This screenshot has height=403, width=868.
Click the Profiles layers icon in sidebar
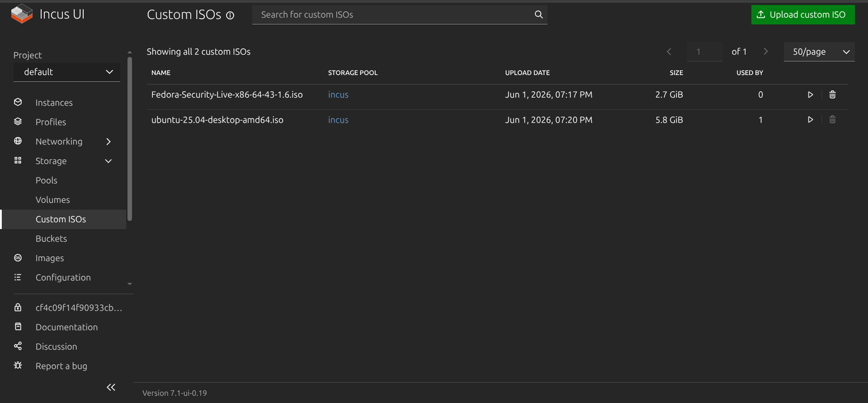pos(18,122)
